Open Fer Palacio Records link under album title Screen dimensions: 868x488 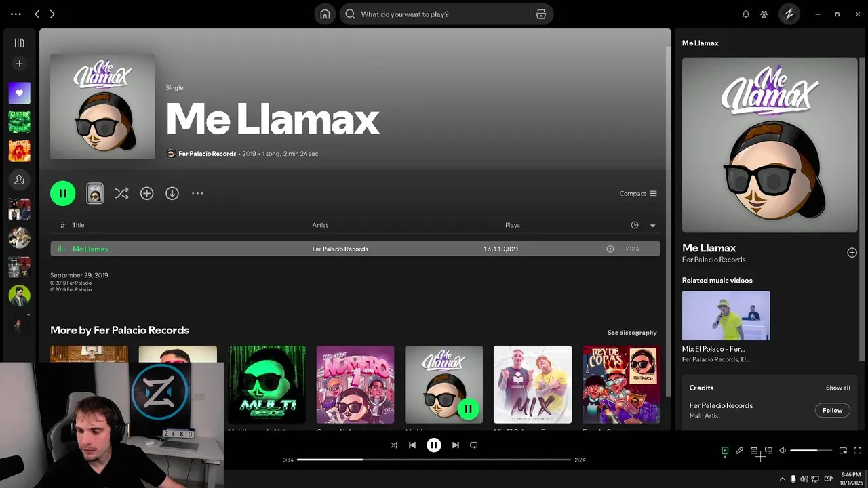(x=207, y=154)
